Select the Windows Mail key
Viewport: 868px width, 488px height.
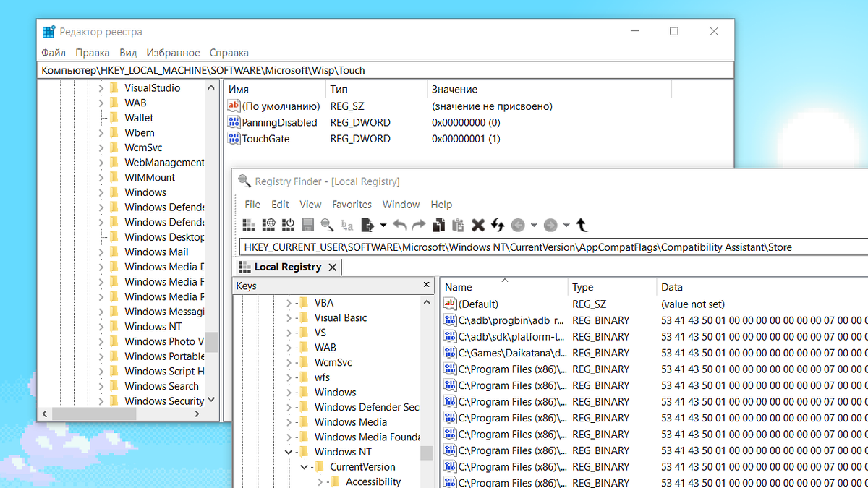[x=156, y=252]
